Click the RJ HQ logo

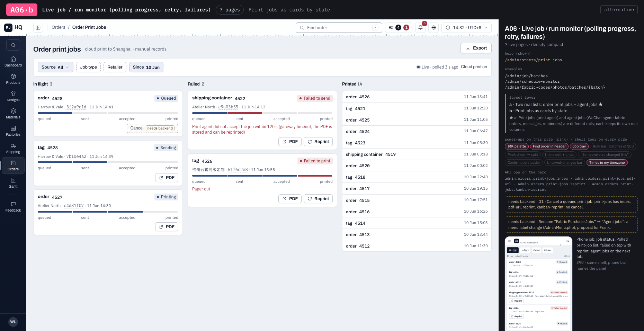pyautogui.click(x=13, y=27)
